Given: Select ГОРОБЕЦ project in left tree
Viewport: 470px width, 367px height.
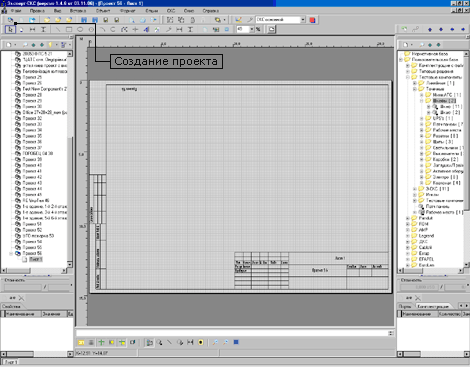Looking at the screenshot, I should click(38, 153).
